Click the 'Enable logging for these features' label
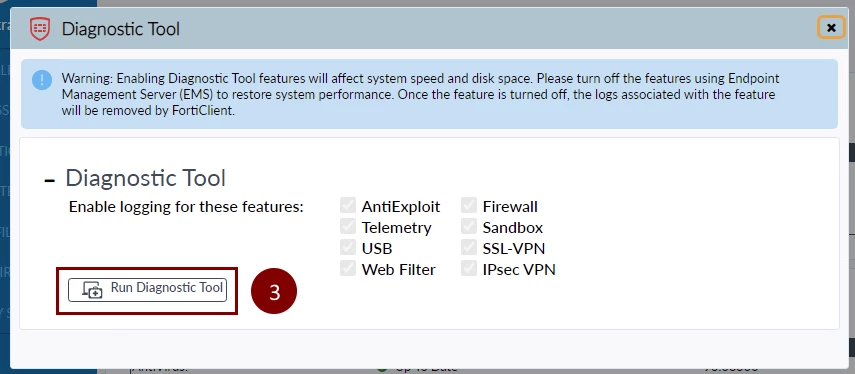The height and width of the screenshot is (374, 855). [186, 207]
